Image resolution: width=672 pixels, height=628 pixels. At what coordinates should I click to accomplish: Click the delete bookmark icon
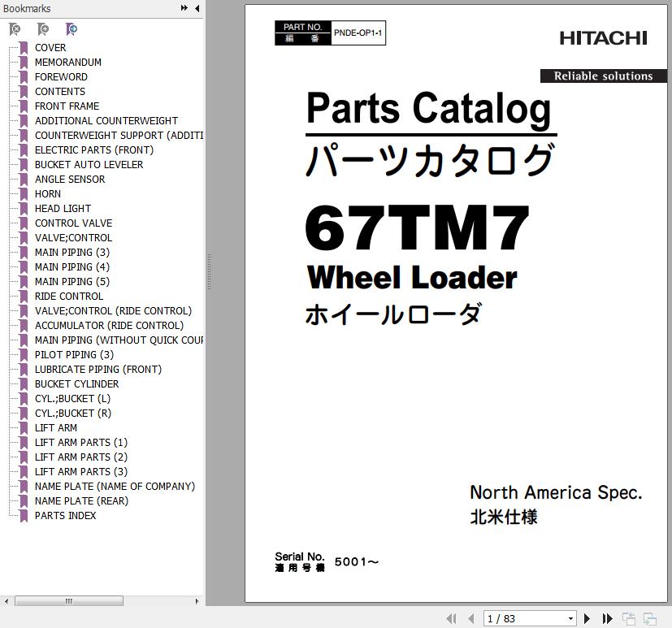click(x=15, y=29)
